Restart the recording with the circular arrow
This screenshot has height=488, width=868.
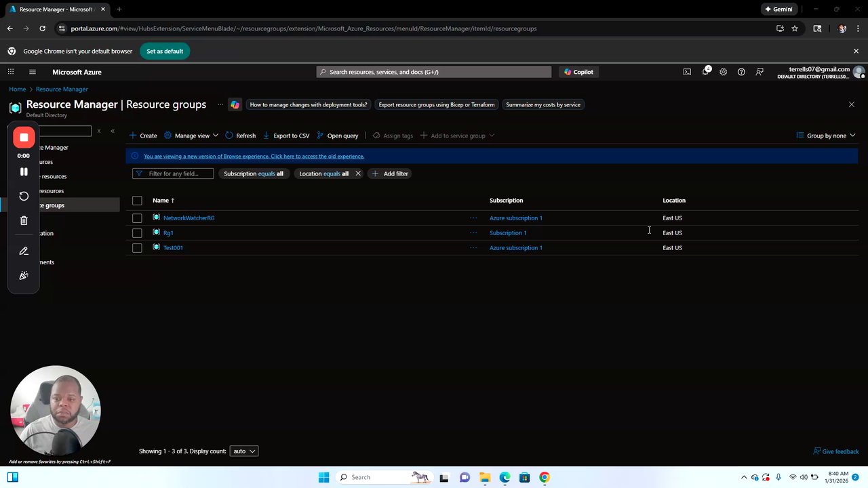point(24,196)
